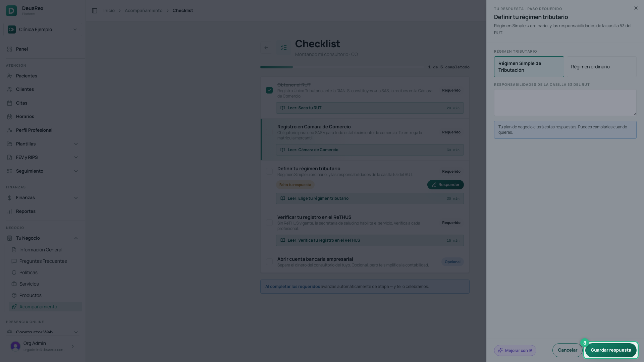Select Régimen Simple de Tributación option
The height and width of the screenshot is (362, 644).
click(529, 67)
